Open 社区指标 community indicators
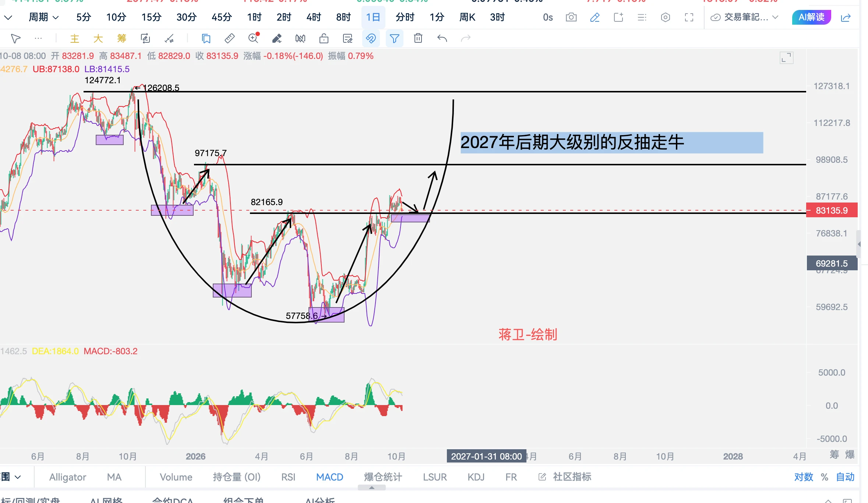The image size is (868, 503). click(565, 477)
